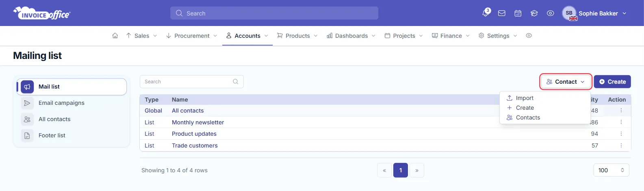
Task: Toggle the Contact dropdown button
Action: 566,82
